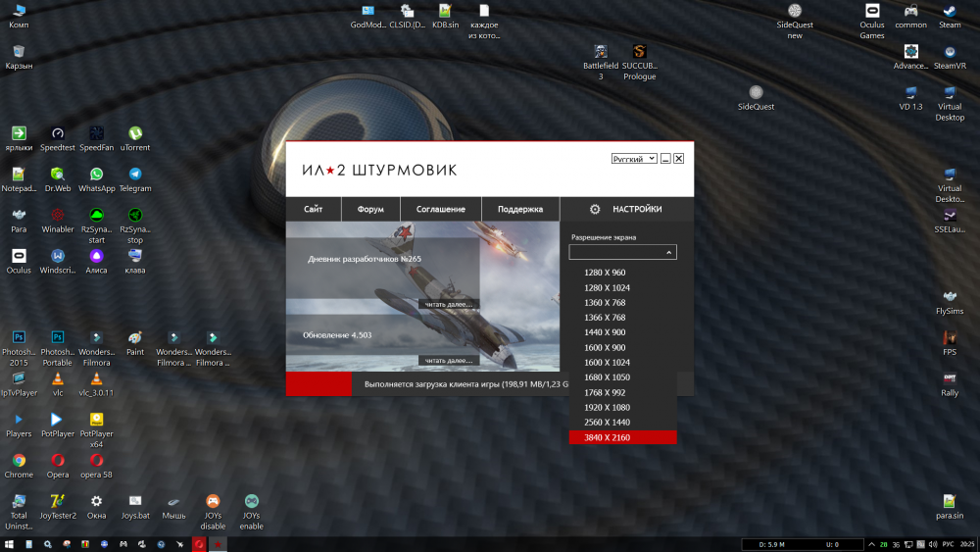This screenshot has height=552, width=980.
Task: Switch РУС keyboard language indicator
Action: pyautogui.click(x=948, y=544)
